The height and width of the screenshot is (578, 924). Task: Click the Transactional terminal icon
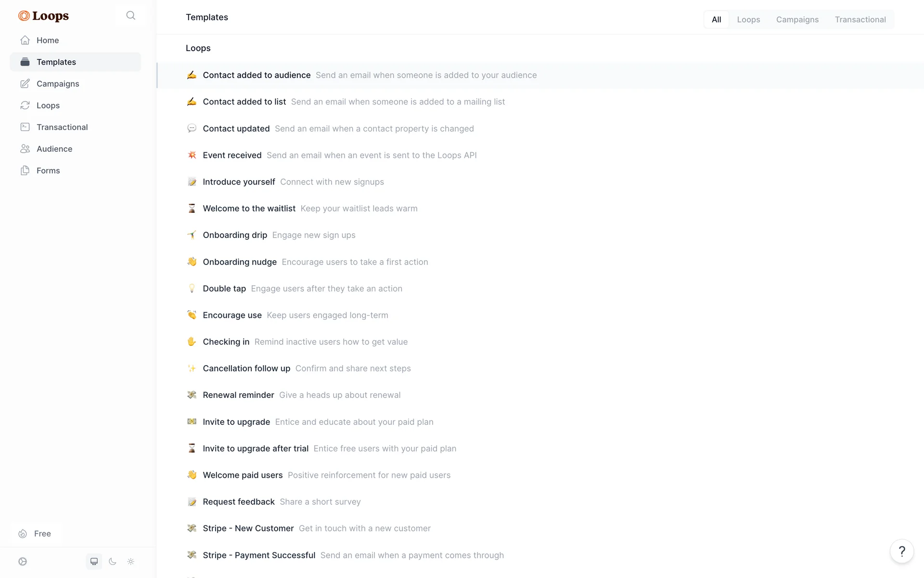25,127
